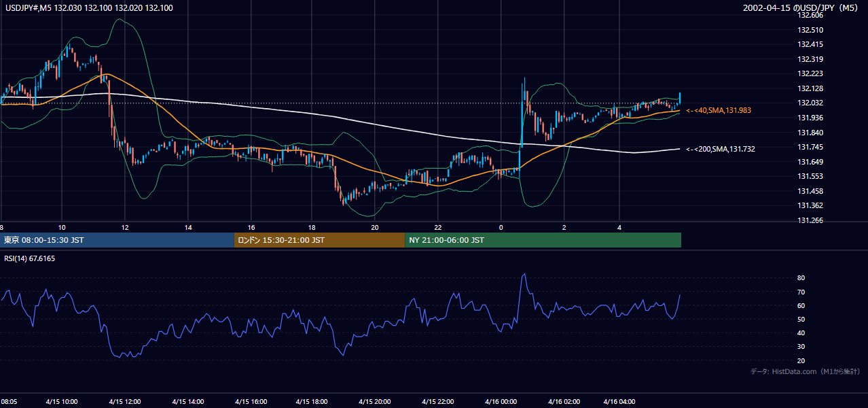Select the London 15:30-21:00 JST session bar
Image resolution: width=868 pixels, height=408 pixels.
coord(319,240)
